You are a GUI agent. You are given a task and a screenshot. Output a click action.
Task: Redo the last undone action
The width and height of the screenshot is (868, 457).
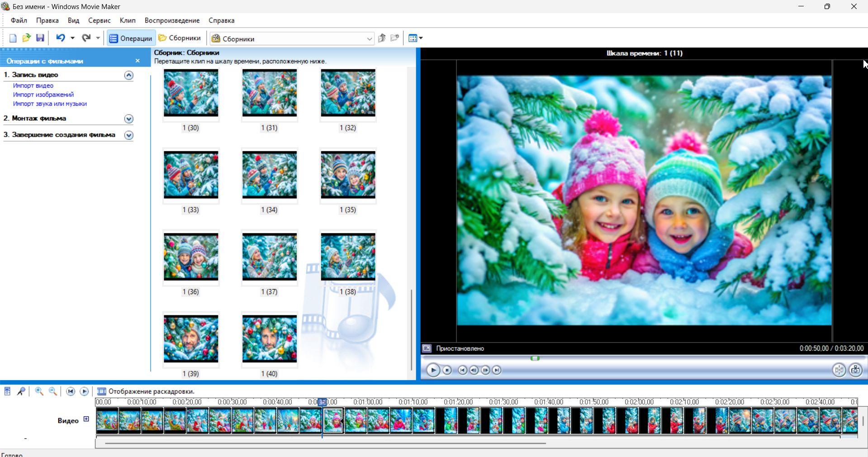pyautogui.click(x=86, y=38)
